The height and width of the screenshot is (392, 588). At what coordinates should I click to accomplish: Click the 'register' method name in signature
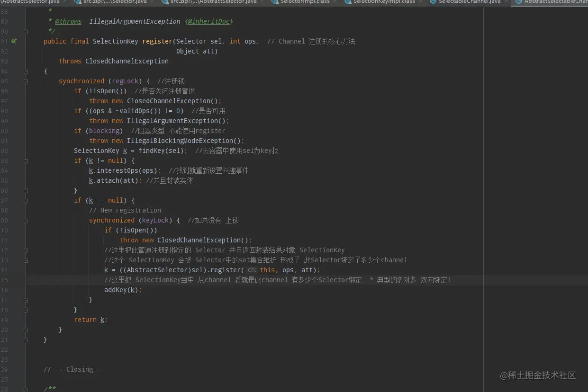[x=157, y=41]
